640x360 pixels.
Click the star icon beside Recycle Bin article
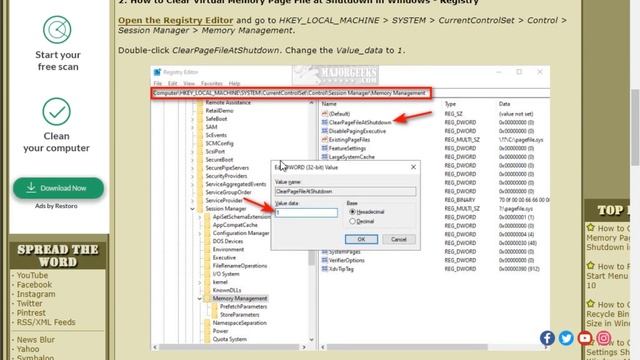coord(590,303)
